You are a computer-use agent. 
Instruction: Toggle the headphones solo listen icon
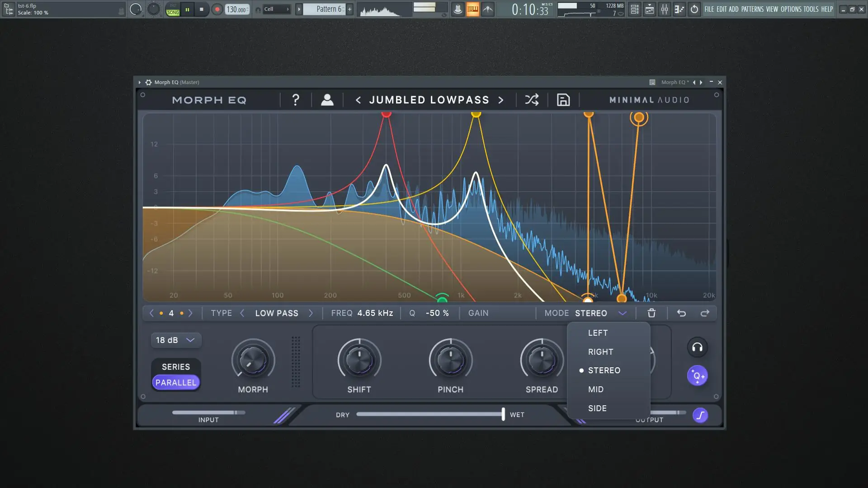tap(697, 347)
